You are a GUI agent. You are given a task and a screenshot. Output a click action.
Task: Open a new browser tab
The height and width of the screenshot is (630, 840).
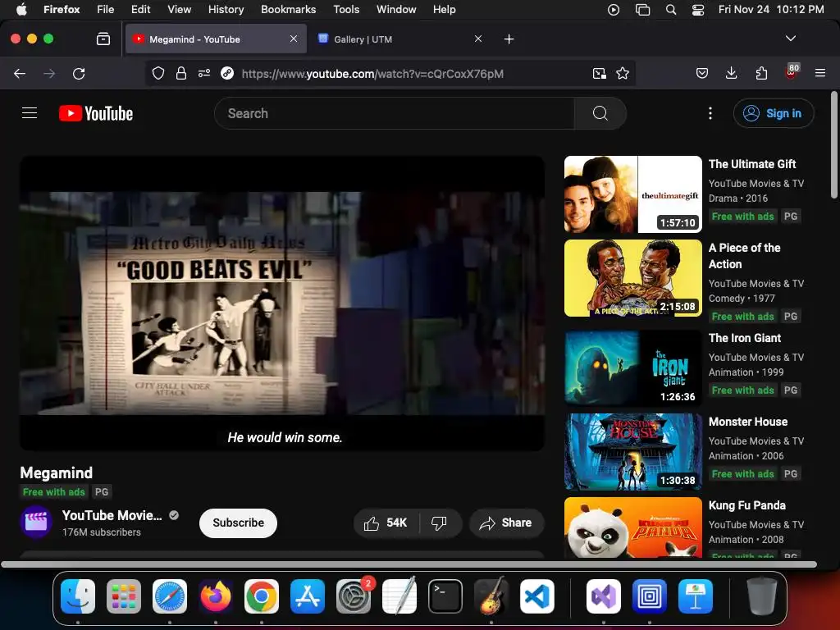point(509,39)
